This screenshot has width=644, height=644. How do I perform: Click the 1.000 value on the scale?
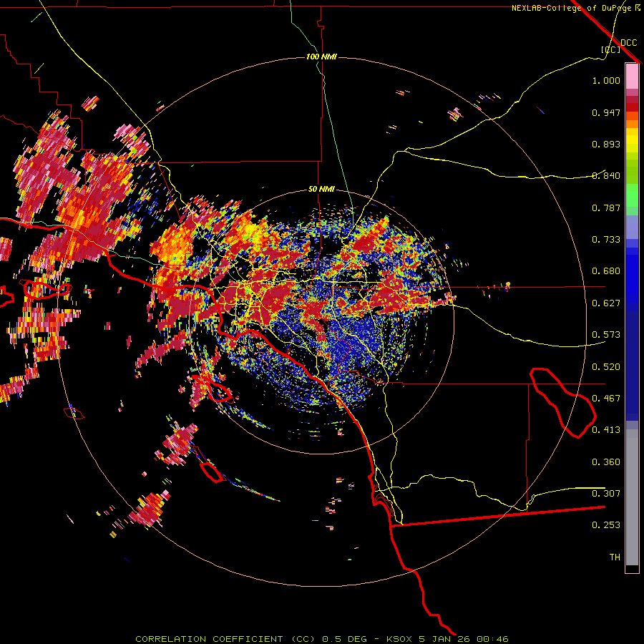[x=606, y=80]
